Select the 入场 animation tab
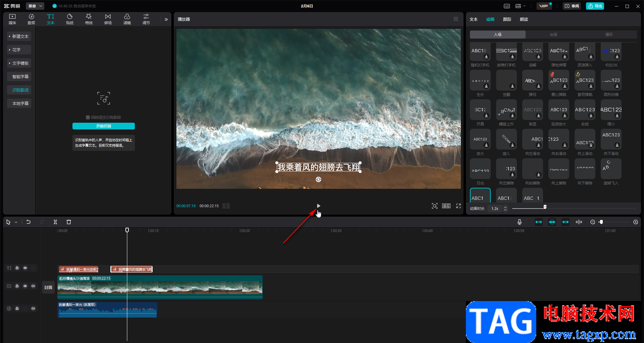 (498, 35)
